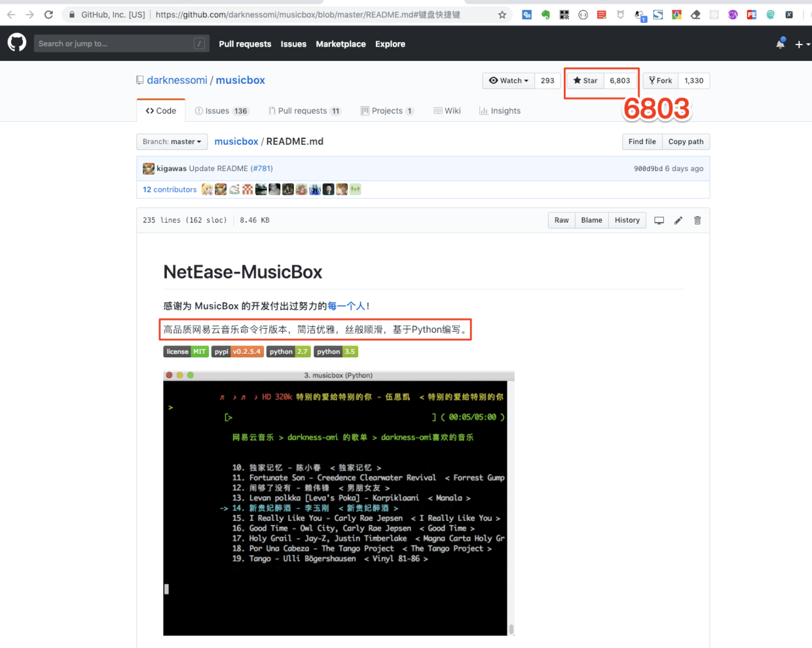
Task: Open Issues in the top navigation
Action: click(293, 44)
